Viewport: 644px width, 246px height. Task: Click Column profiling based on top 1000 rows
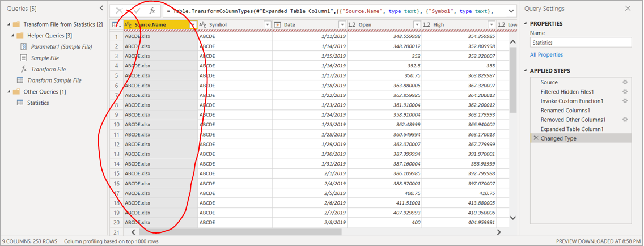click(x=111, y=241)
